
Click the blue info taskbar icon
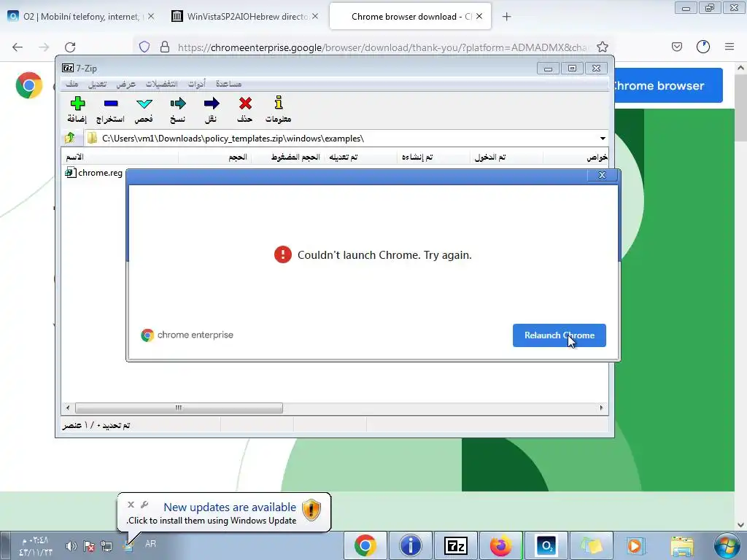410,545
